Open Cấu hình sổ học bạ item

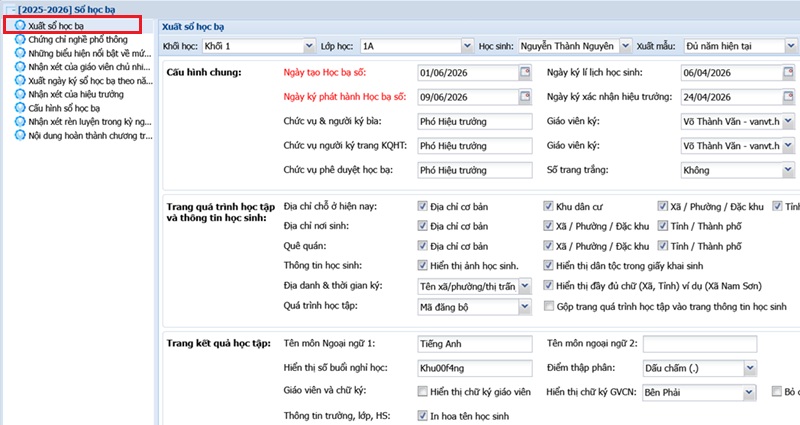pyautogui.click(x=64, y=108)
